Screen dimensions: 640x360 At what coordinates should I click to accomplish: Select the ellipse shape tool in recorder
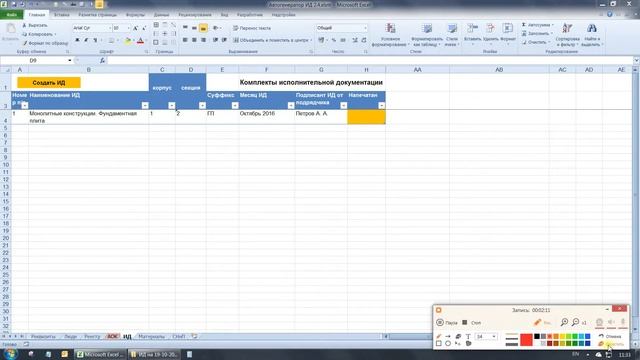click(448, 344)
